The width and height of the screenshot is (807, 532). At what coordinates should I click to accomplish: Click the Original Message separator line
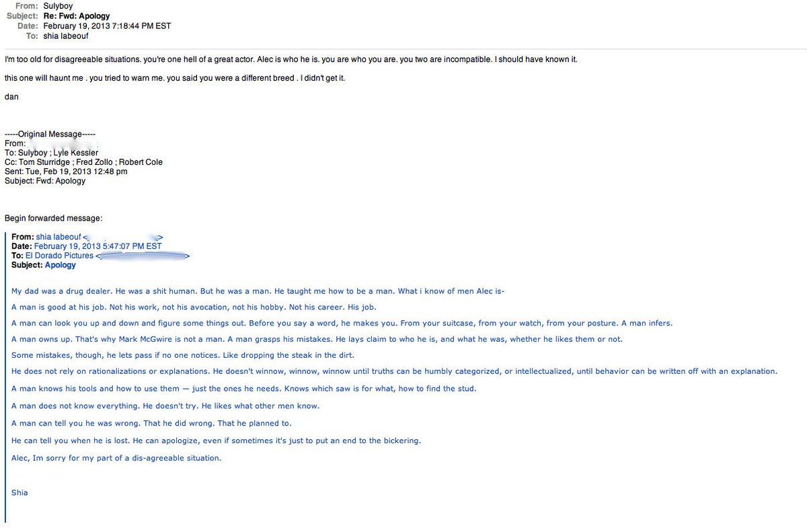point(50,134)
